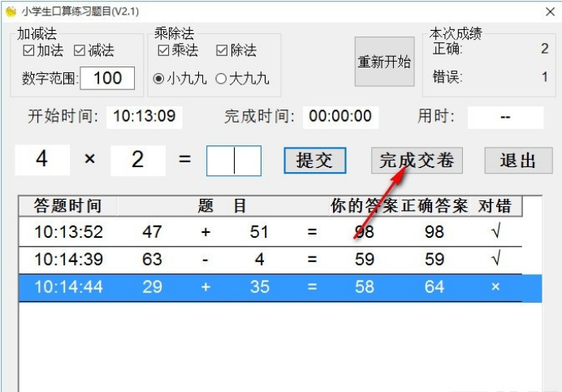Click the 答题时间 column header
This screenshot has width=562, height=392.
67,206
